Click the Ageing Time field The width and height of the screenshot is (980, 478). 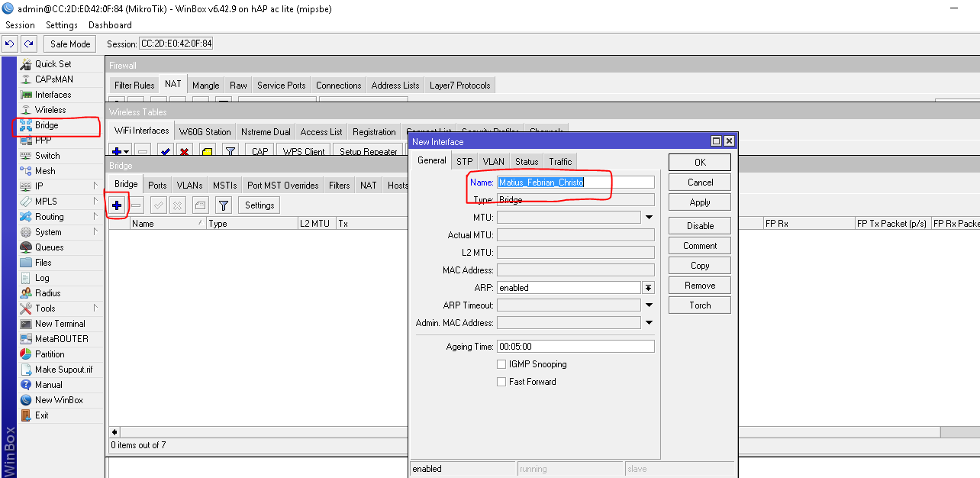point(575,347)
